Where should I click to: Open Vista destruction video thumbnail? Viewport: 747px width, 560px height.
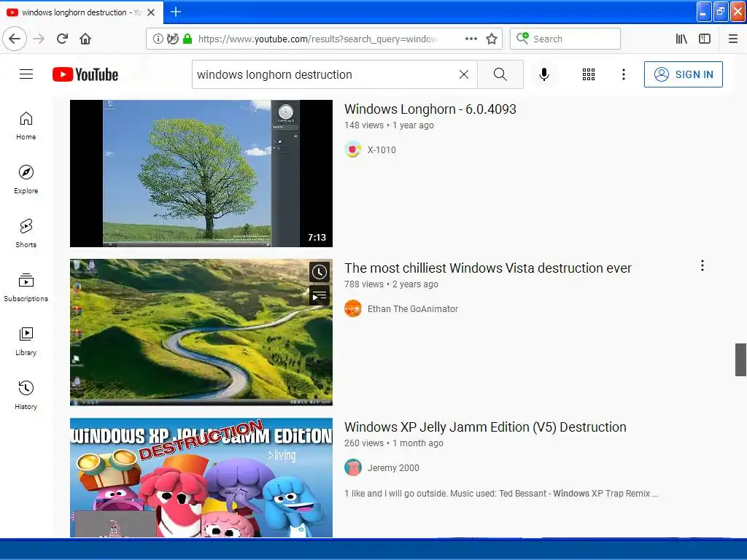tap(201, 332)
